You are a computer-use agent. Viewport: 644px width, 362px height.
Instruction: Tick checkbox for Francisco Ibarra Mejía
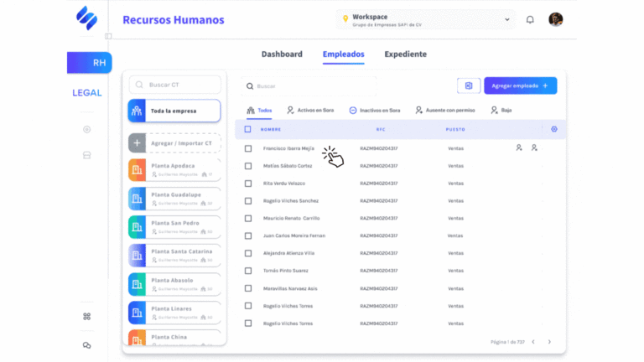pyautogui.click(x=247, y=148)
